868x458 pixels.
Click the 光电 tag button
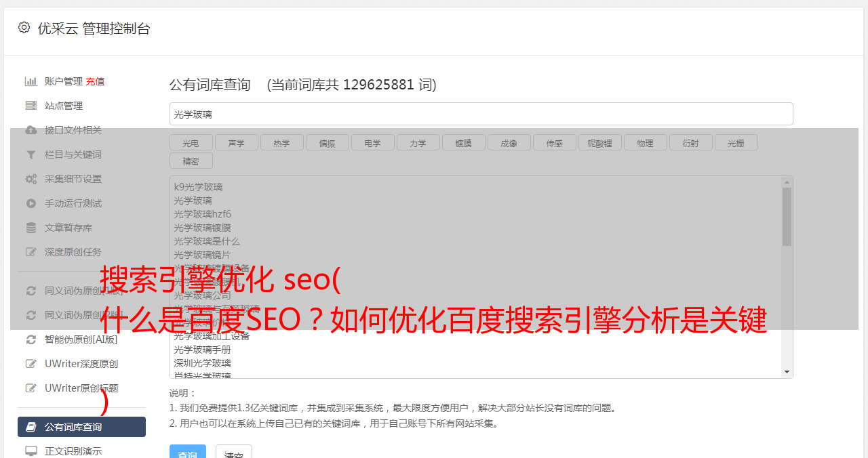191,143
